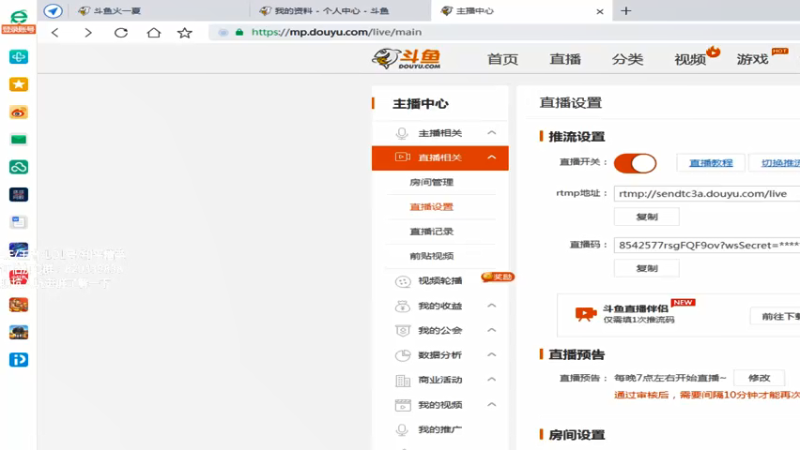800x450 pixels.
Task: Open 视频 in top navigation
Action: point(690,59)
